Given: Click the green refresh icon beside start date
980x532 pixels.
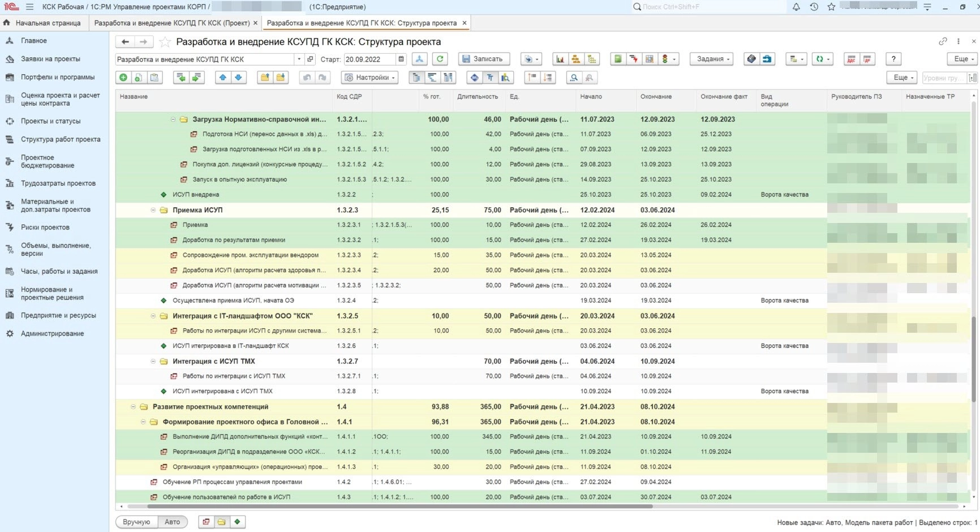Looking at the screenshot, I should (x=440, y=59).
